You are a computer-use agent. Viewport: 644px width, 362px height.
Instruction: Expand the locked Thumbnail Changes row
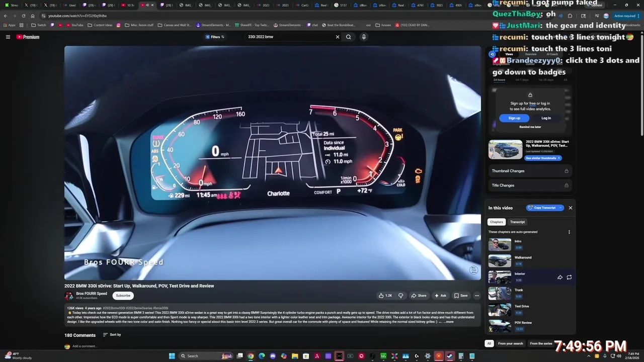(x=530, y=171)
